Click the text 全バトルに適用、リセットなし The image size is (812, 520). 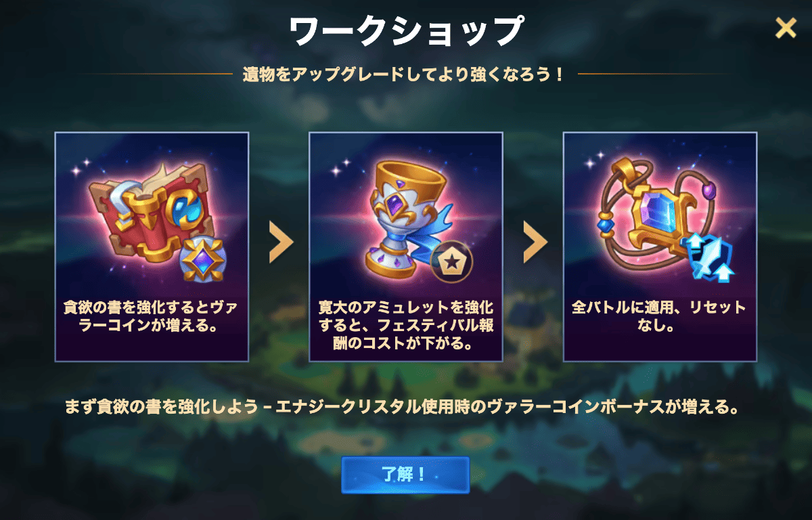pyautogui.click(x=660, y=317)
